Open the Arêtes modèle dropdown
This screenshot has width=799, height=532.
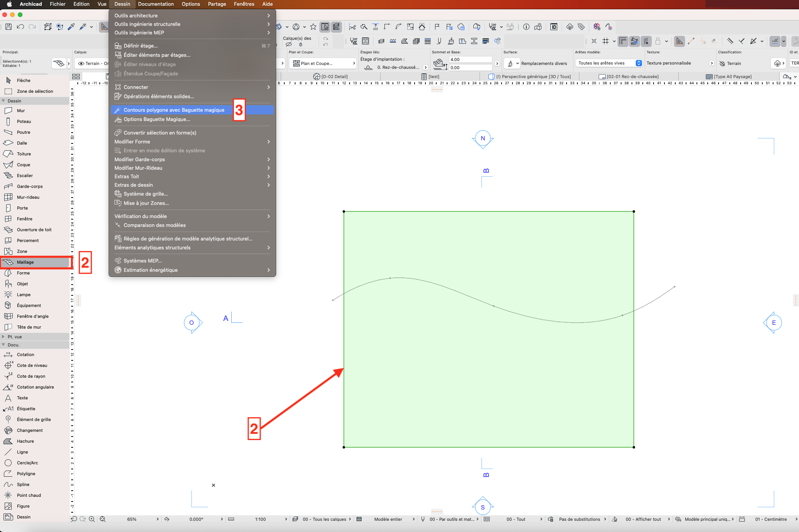pyautogui.click(x=609, y=63)
